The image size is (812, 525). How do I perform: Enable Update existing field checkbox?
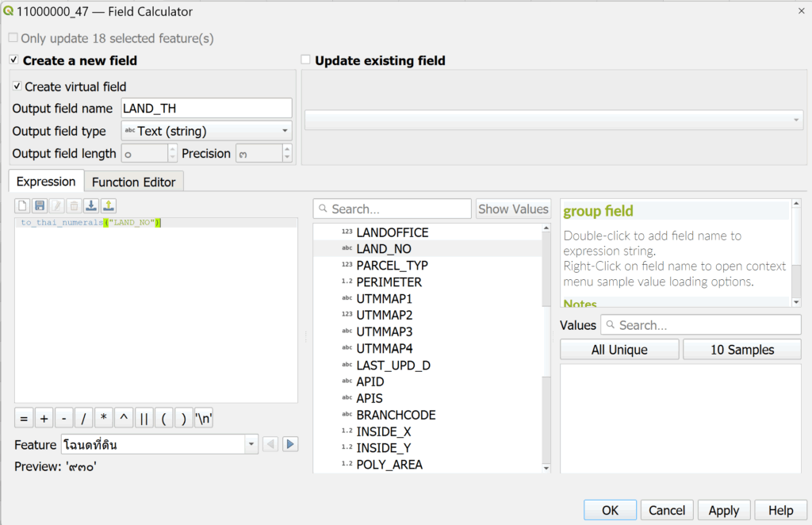[306, 60]
